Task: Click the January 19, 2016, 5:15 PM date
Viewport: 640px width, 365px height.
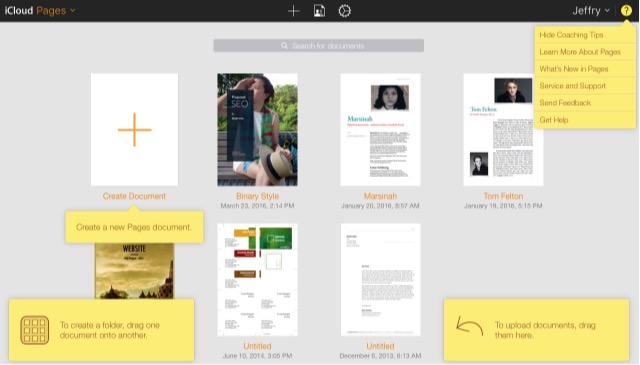Action: click(503, 206)
